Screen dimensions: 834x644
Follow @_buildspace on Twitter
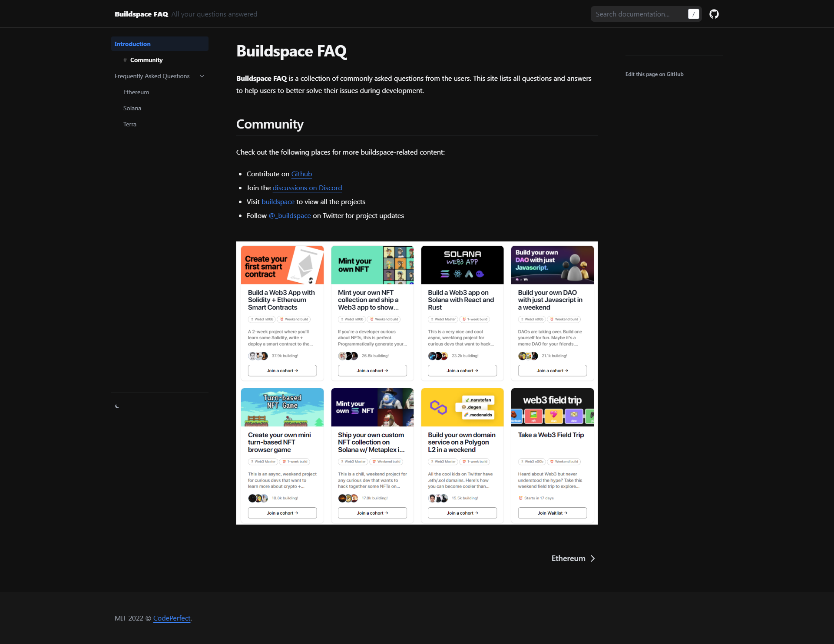[x=289, y=215]
